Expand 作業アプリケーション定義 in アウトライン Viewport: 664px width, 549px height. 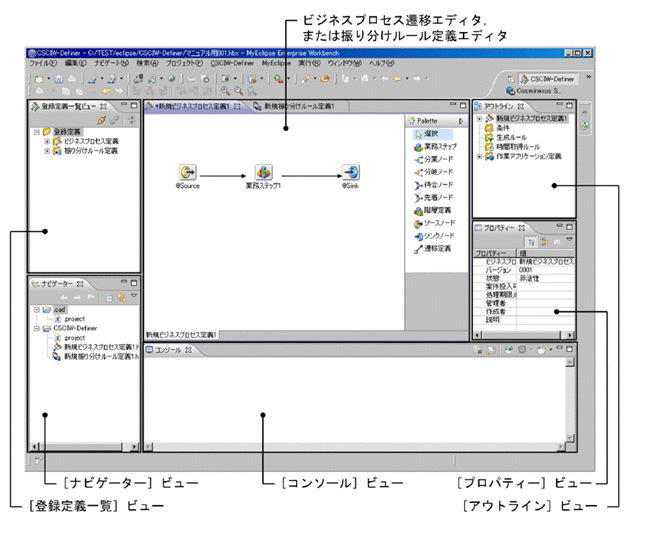(x=479, y=156)
